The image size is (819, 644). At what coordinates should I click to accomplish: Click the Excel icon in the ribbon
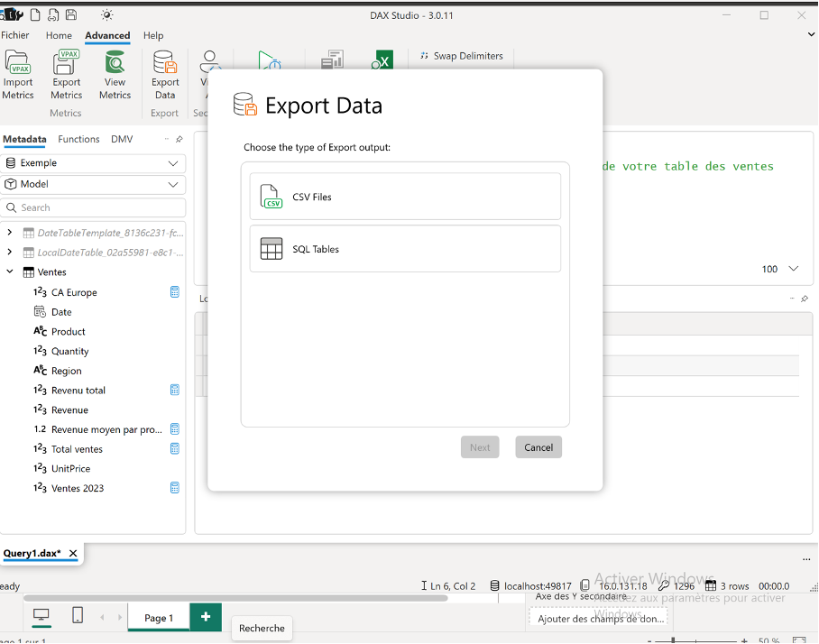(x=382, y=60)
